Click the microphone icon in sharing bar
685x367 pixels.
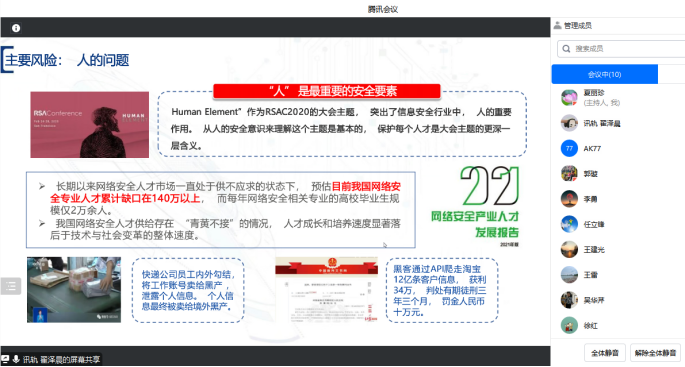coord(16,359)
